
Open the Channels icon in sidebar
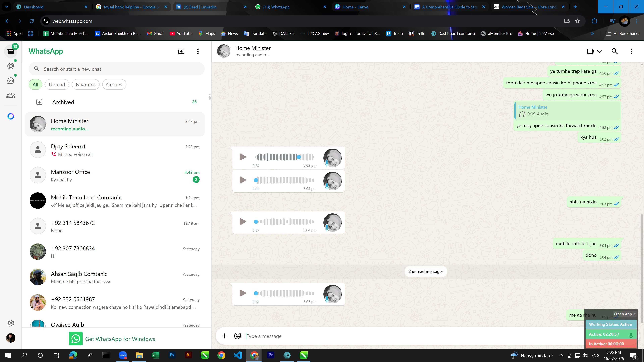(11, 81)
